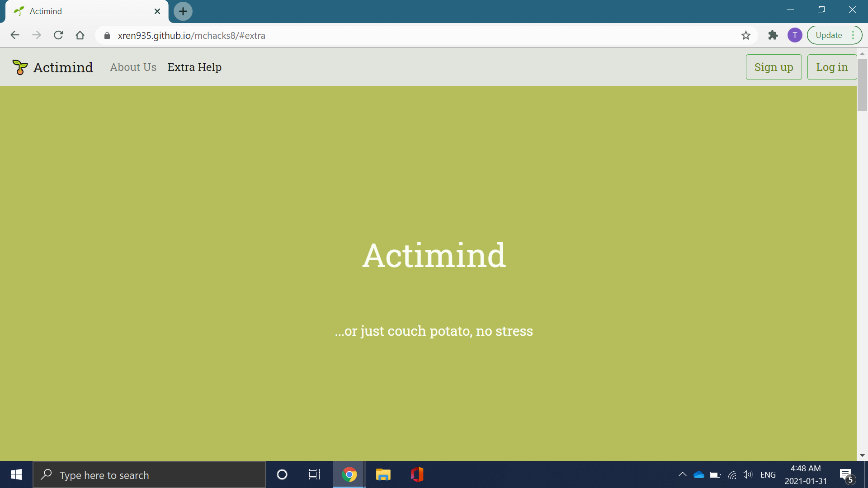Click the Actimind sprout logo icon
Screen dimensions: 868x488
[x=20, y=67]
